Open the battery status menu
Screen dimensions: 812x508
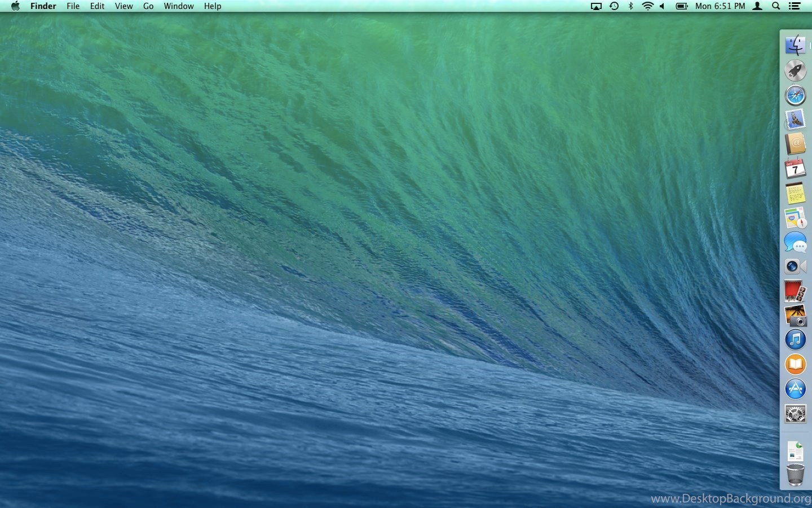pyautogui.click(x=682, y=6)
